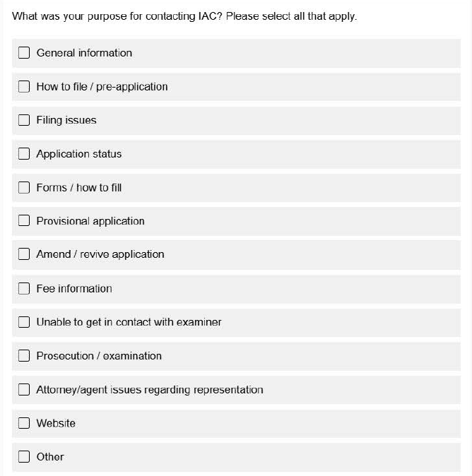The image size is (472, 476).
Task: Click the 'Filing issues' label text
Action: click(x=66, y=120)
